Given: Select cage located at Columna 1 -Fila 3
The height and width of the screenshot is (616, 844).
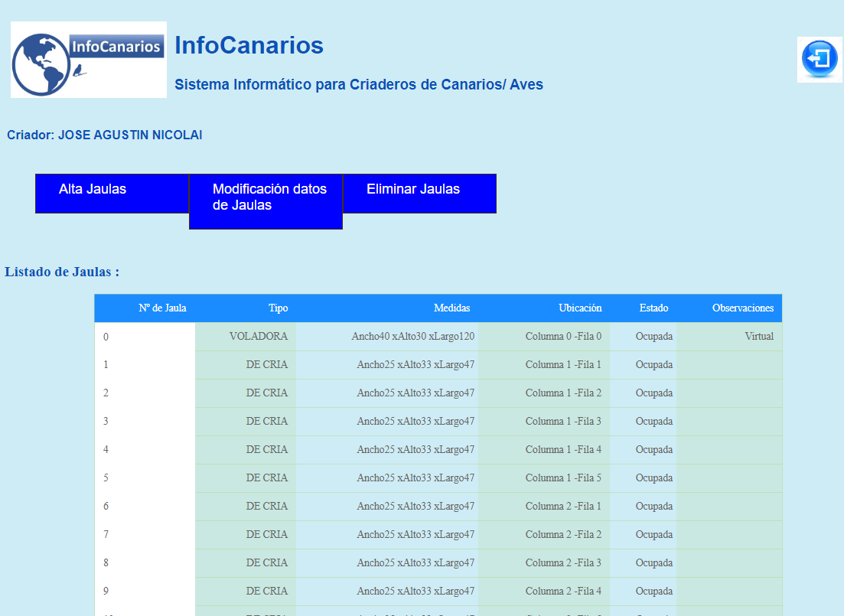Looking at the screenshot, I should click(x=563, y=422).
